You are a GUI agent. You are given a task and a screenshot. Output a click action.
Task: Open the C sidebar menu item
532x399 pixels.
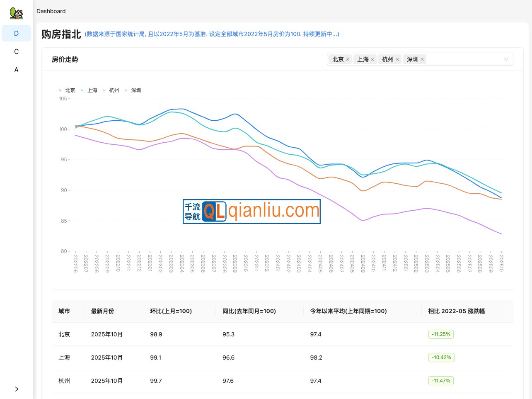point(17,51)
